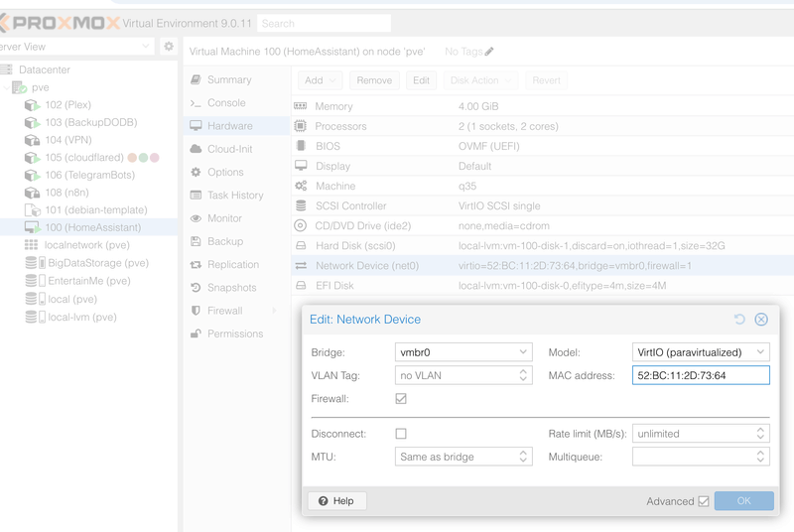Click the reset icon in Edit dialog header
794x532 pixels.
[739, 319]
